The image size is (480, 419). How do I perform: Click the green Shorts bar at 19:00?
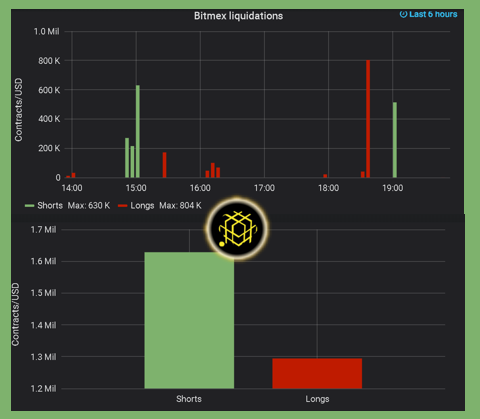coord(395,140)
